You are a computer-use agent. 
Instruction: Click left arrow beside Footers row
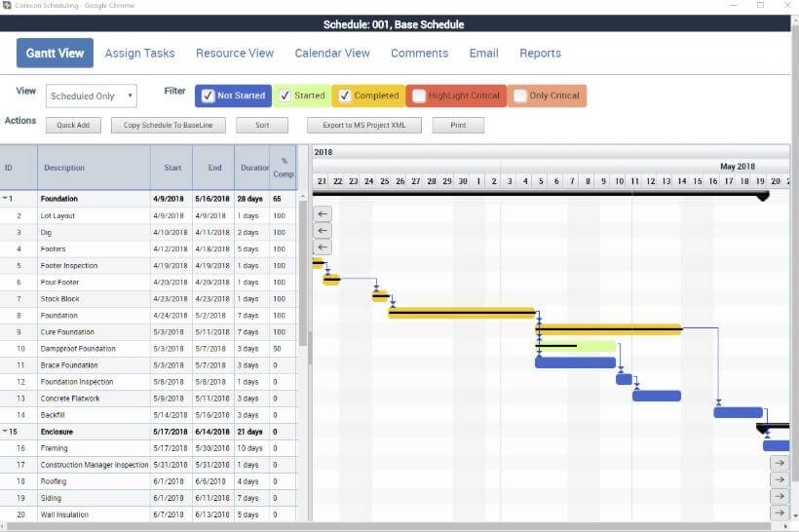(x=323, y=247)
